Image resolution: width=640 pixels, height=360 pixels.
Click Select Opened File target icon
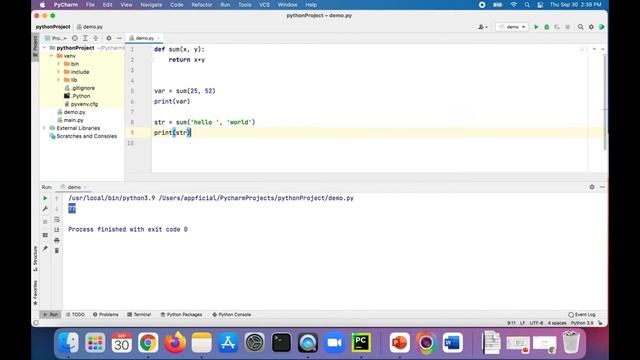[75, 38]
